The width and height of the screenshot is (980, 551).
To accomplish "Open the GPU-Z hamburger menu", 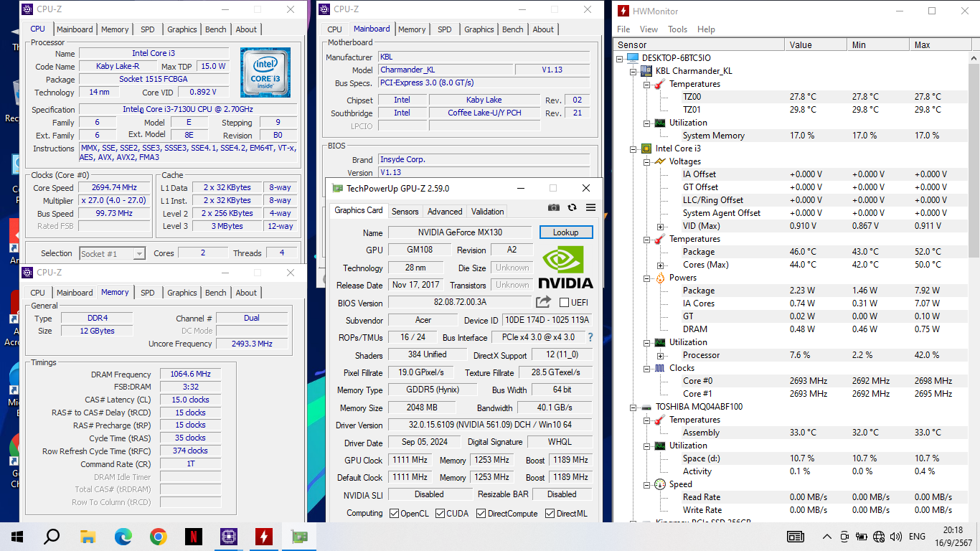I will tap(590, 207).
